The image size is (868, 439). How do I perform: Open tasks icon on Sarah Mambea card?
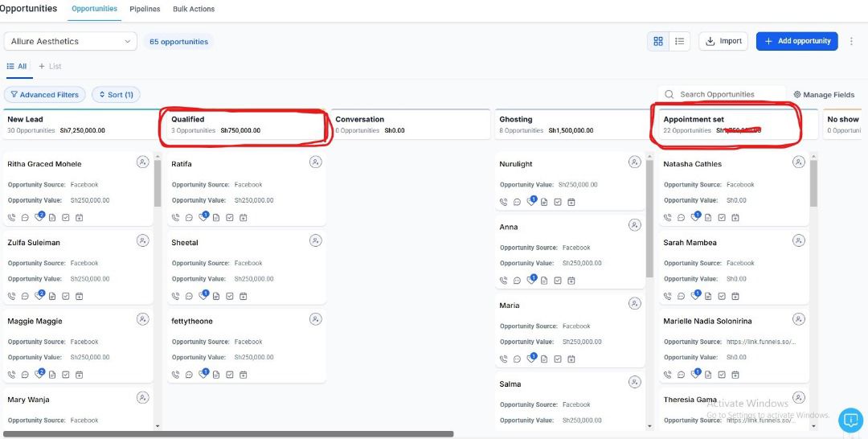click(x=721, y=296)
